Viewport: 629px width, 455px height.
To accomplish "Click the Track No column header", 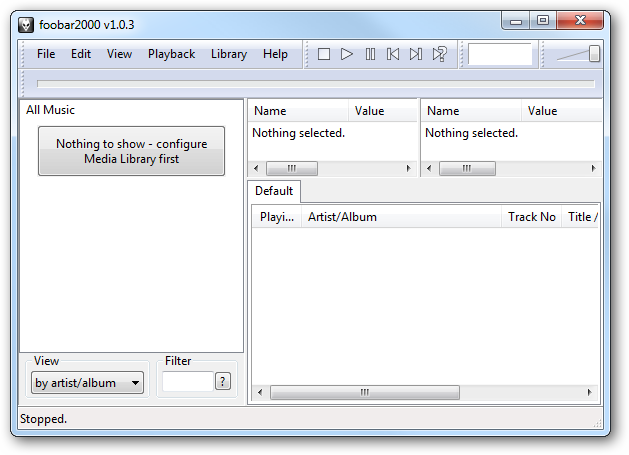I will [x=532, y=217].
